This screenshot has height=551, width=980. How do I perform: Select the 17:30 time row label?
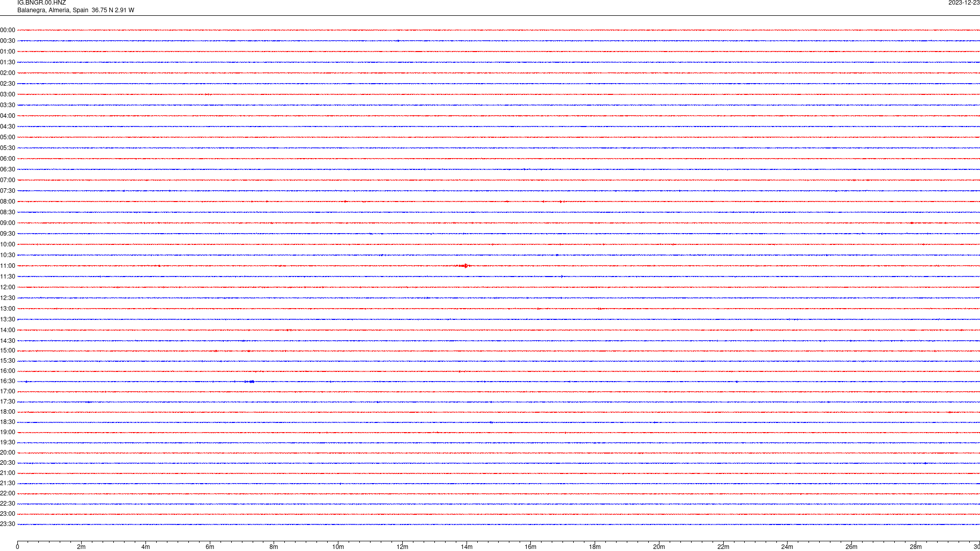pos(8,402)
